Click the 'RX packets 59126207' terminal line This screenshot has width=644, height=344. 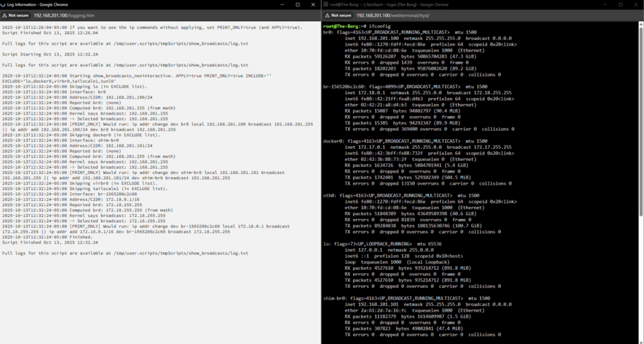coord(412,56)
